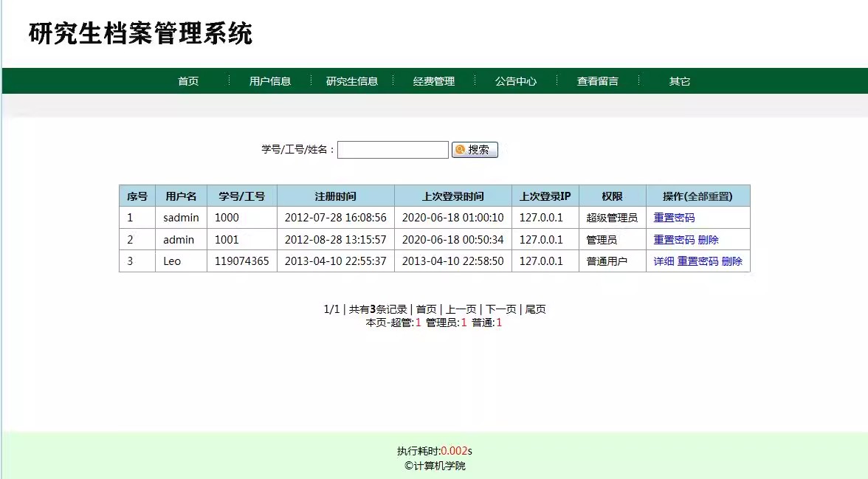Viewport: 868px width, 479px height.
Task: Reset password for admin user
Action: 675,240
